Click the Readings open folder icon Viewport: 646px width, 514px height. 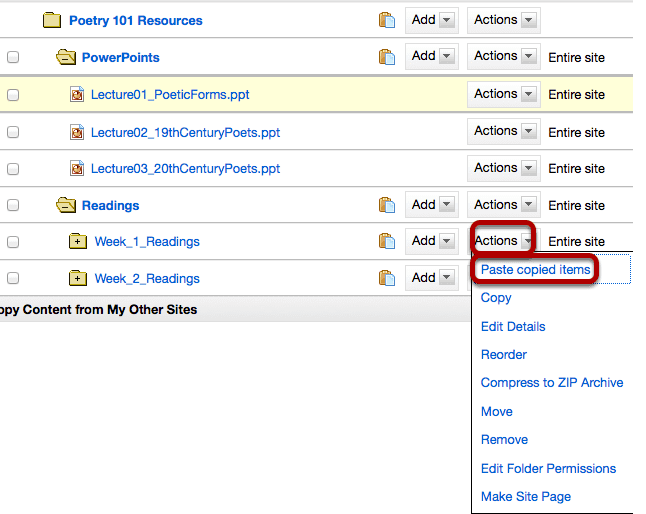(66, 205)
